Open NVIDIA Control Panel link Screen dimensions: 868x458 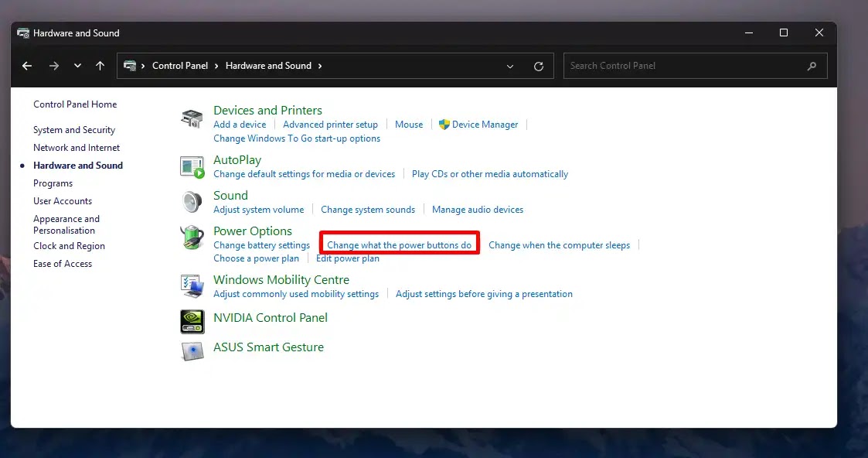tap(271, 318)
